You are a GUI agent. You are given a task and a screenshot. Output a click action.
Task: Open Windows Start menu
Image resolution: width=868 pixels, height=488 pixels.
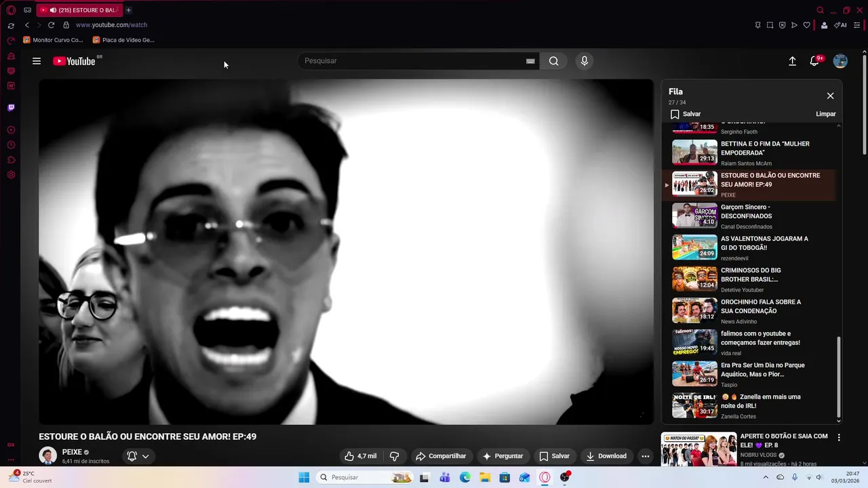(304, 477)
